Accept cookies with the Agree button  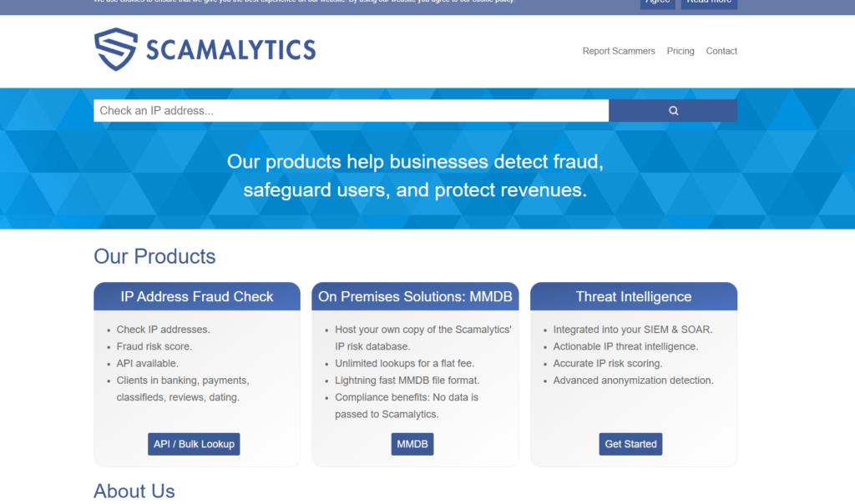coord(657,2)
